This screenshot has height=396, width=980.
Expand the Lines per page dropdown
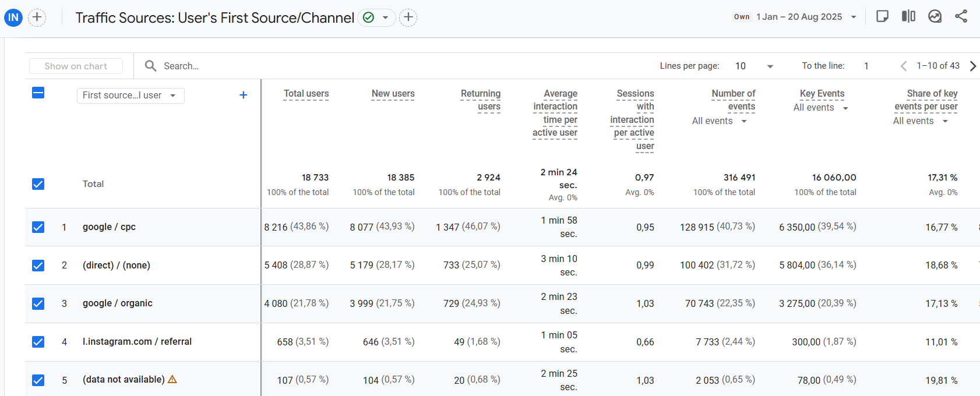point(754,66)
